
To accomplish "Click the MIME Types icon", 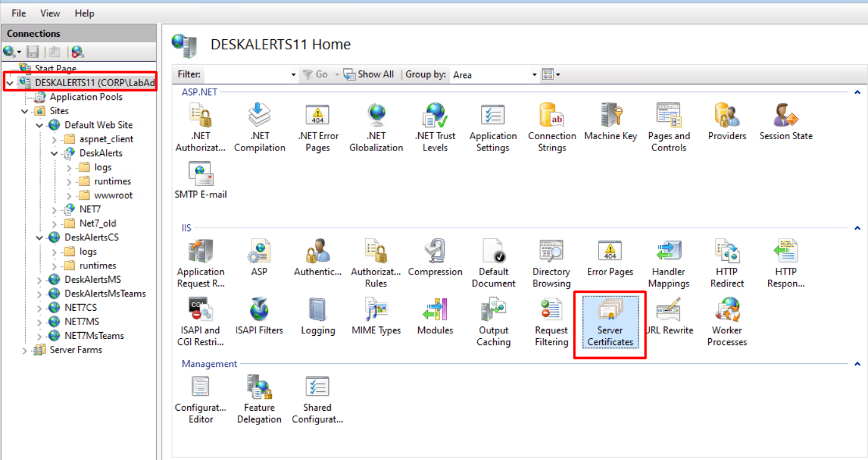I will [x=376, y=318].
